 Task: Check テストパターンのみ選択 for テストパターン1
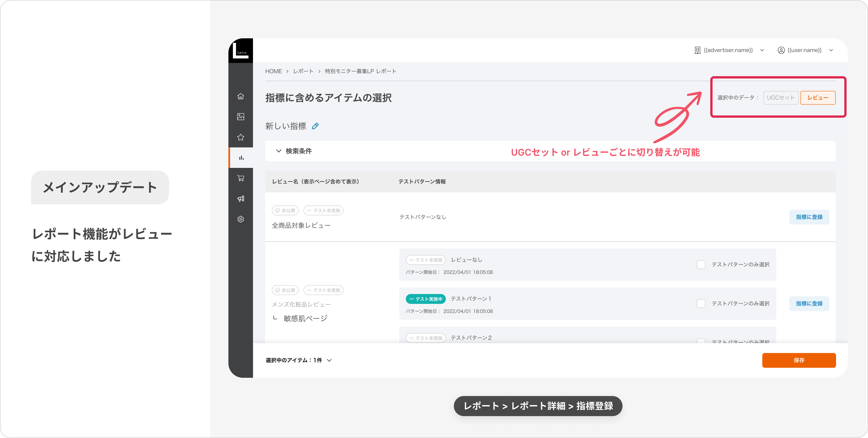tap(701, 303)
